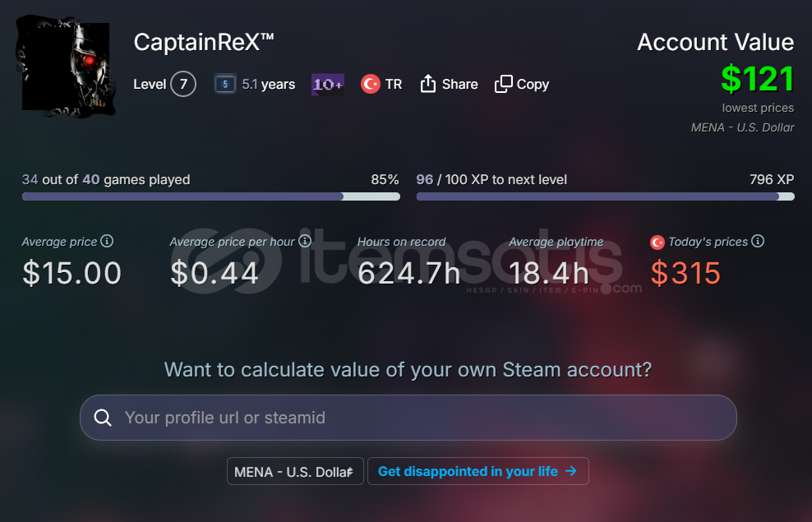Click the Copy icon
812x522 pixels.
tap(504, 84)
